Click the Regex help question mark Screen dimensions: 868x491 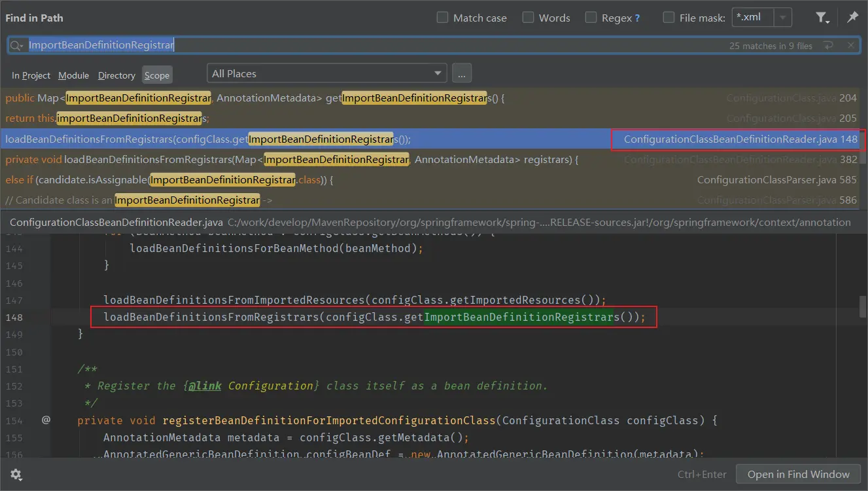(638, 18)
